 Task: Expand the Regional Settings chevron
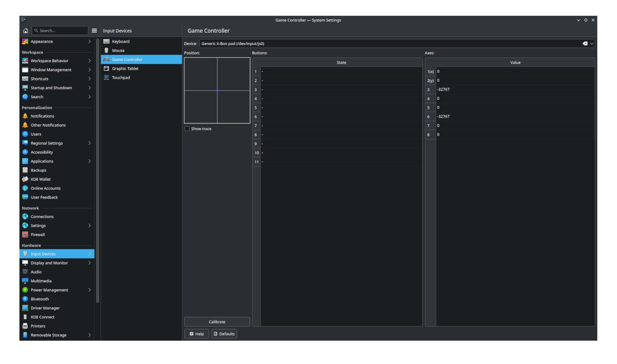pos(90,143)
